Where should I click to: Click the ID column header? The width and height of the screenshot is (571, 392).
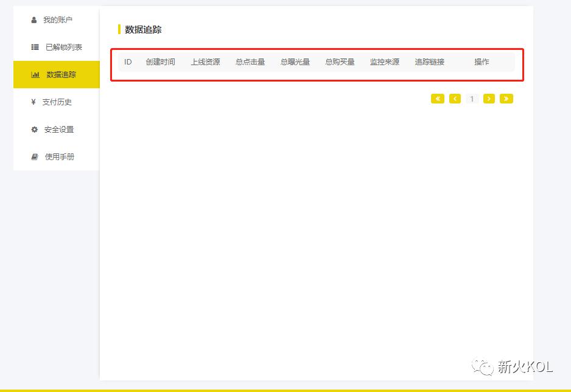click(x=128, y=62)
